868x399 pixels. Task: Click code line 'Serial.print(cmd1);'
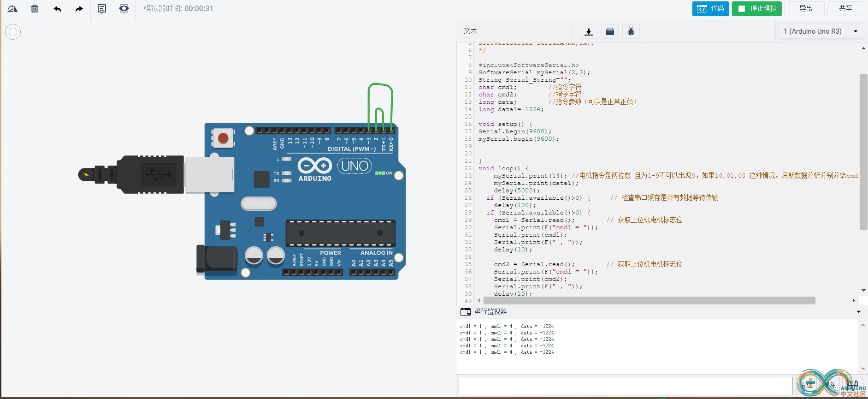pyautogui.click(x=530, y=235)
